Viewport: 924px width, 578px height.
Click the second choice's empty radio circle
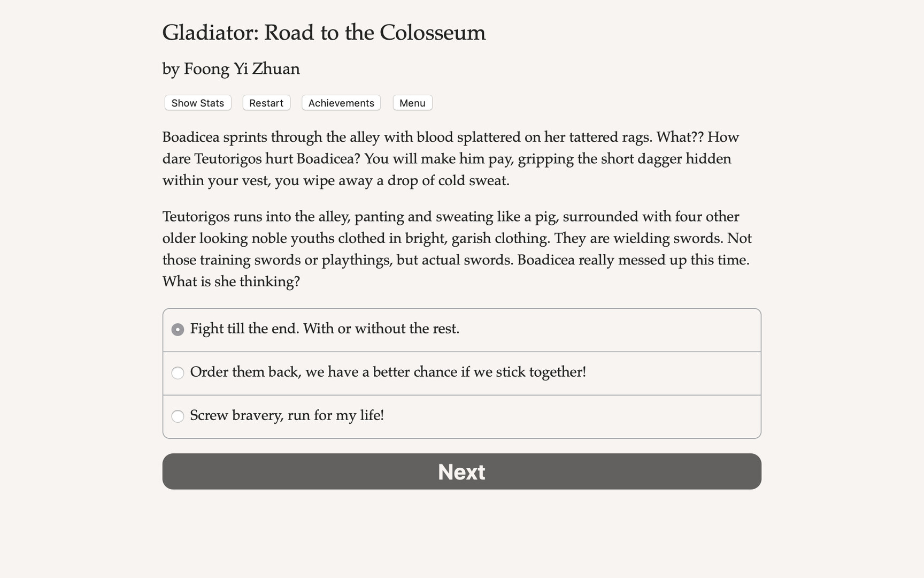coord(177,373)
